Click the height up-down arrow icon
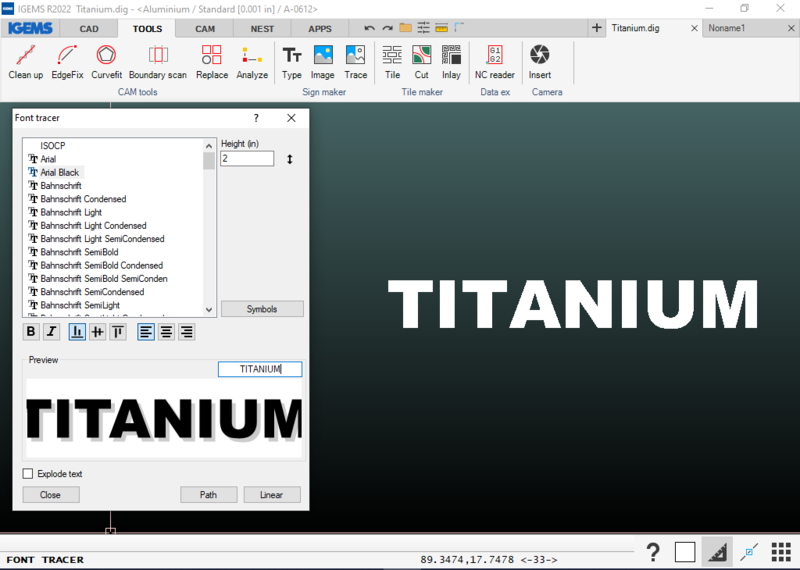Image resolution: width=800 pixels, height=570 pixels. [290, 159]
